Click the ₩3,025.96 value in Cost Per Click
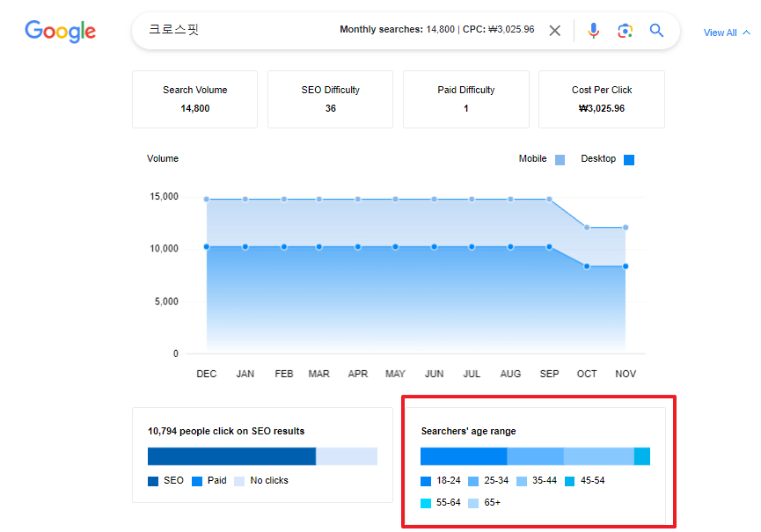 coord(602,108)
